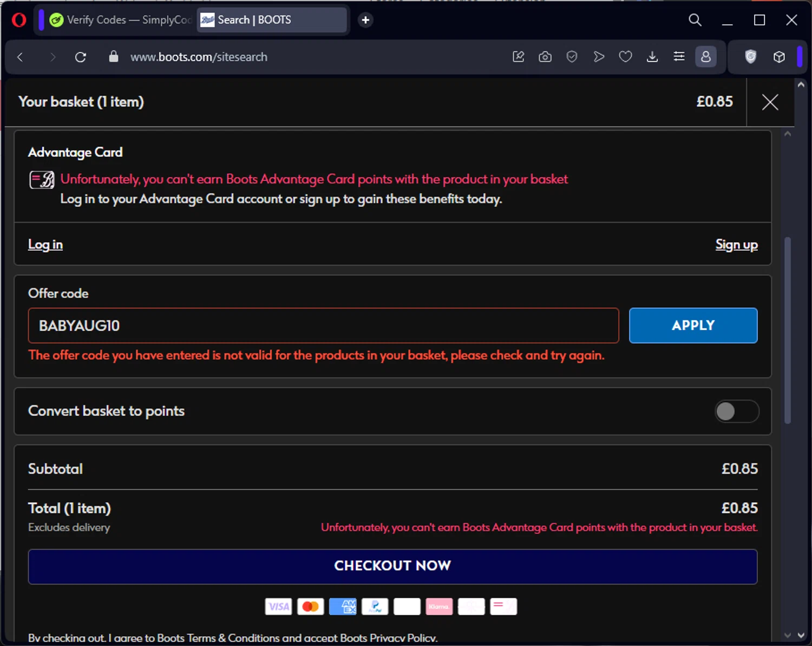Go back to previous page

point(21,57)
